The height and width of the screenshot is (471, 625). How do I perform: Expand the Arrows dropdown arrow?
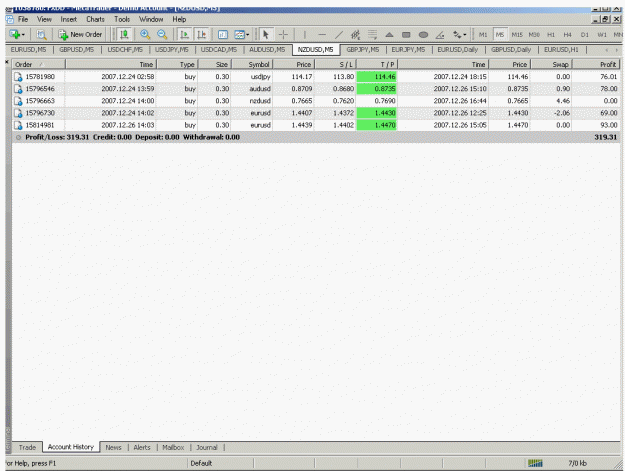(x=465, y=35)
